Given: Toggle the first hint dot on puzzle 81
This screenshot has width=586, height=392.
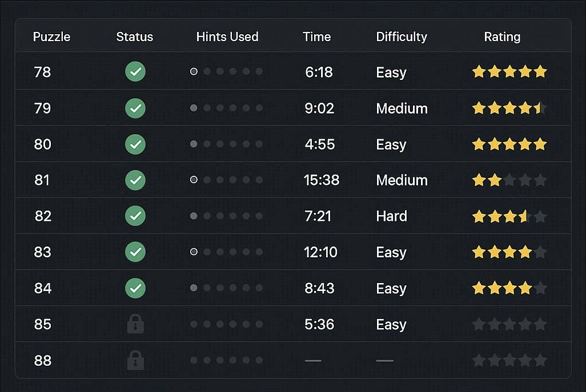Looking at the screenshot, I should (x=194, y=180).
